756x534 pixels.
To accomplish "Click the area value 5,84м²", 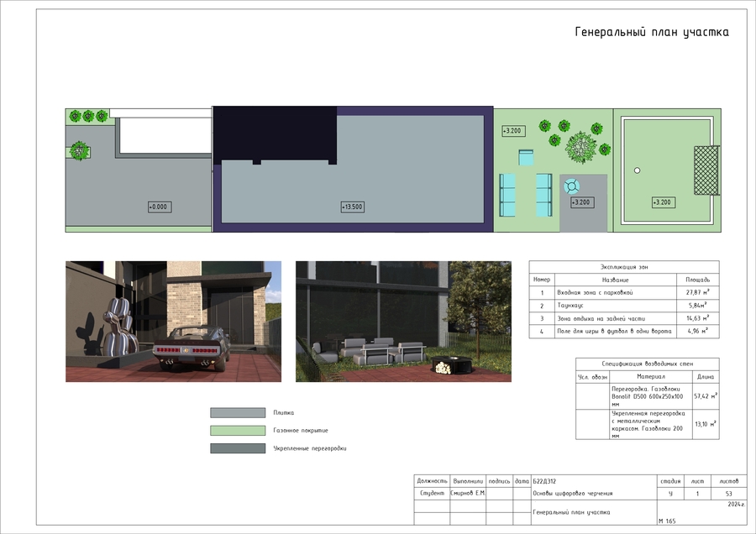I will 698,305.
